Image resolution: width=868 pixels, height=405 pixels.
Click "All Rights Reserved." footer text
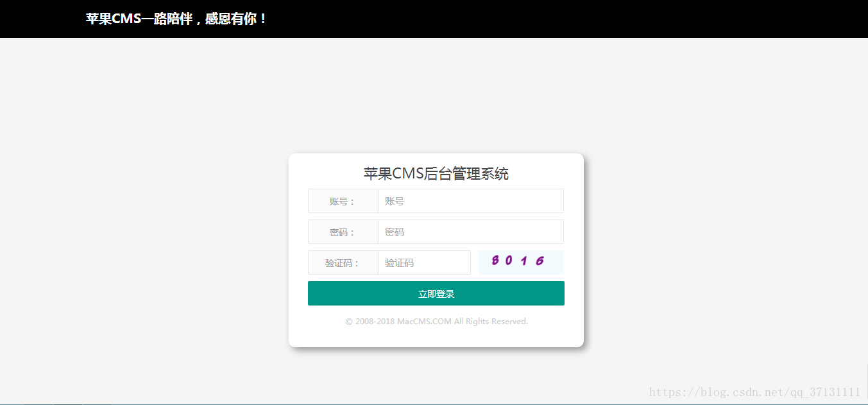(x=491, y=321)
